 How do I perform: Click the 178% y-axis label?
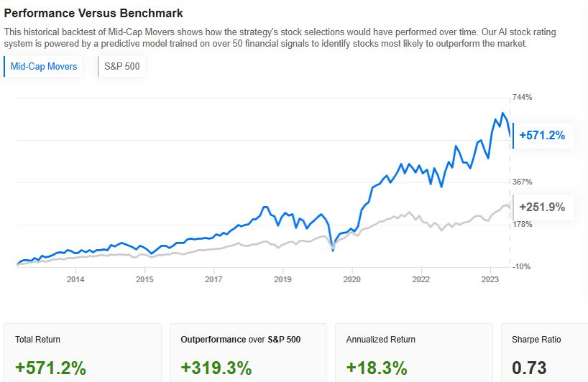522,224
